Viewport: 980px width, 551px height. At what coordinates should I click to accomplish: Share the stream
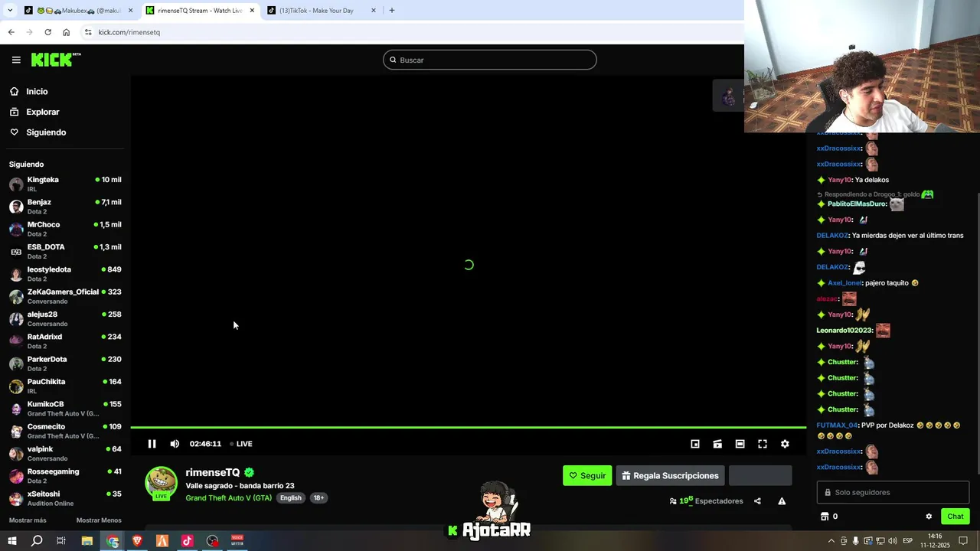tap(757, 501)
